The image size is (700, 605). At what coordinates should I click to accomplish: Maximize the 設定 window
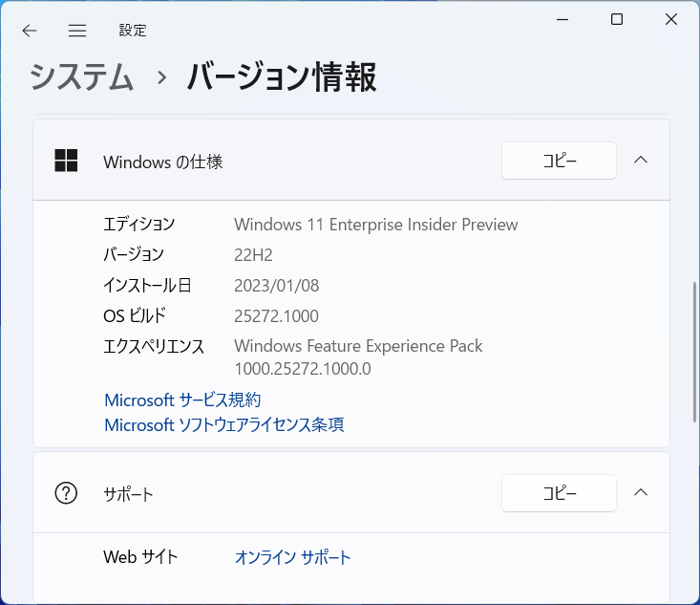click(x=617, y=19)
